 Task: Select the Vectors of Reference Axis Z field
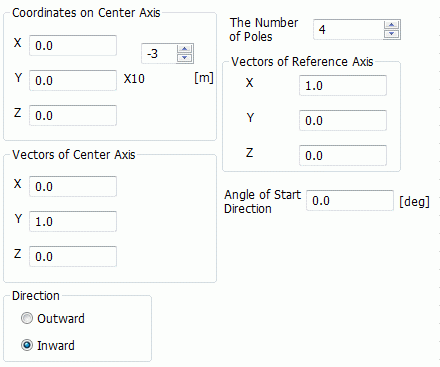point(343,155)
